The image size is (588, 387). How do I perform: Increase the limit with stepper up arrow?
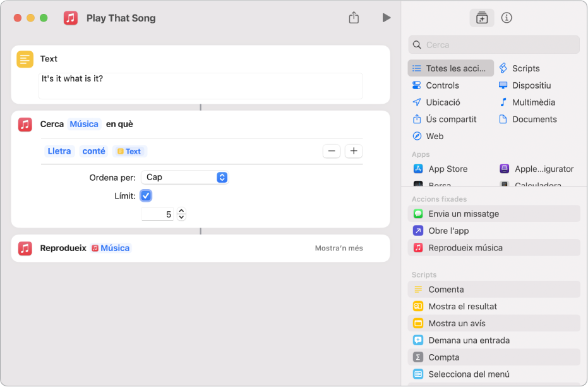(181, 211)
